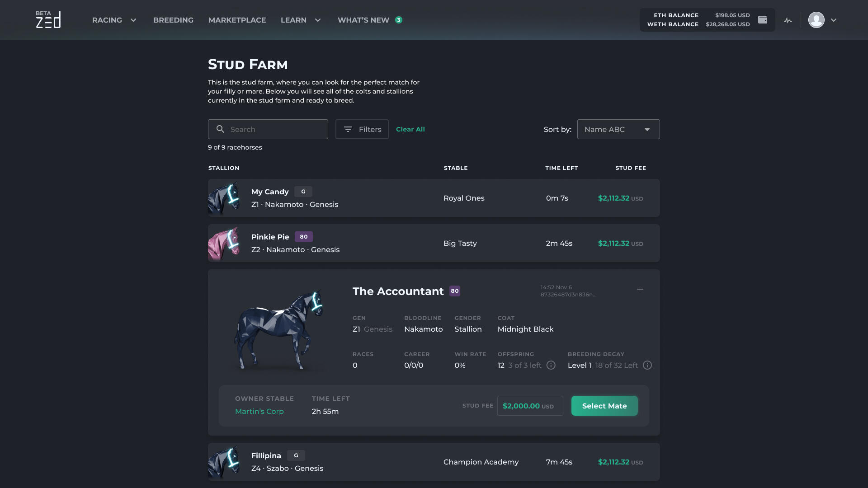Open the wallet balance panel icon
This screenshot has width=868, height=488.
(763, 20)
